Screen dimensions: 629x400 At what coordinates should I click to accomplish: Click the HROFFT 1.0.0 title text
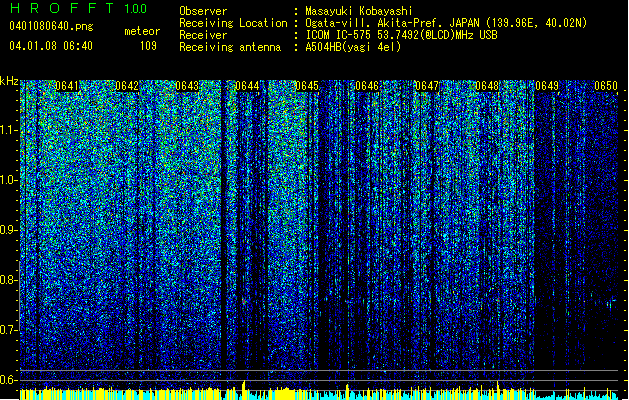[78, 8]
